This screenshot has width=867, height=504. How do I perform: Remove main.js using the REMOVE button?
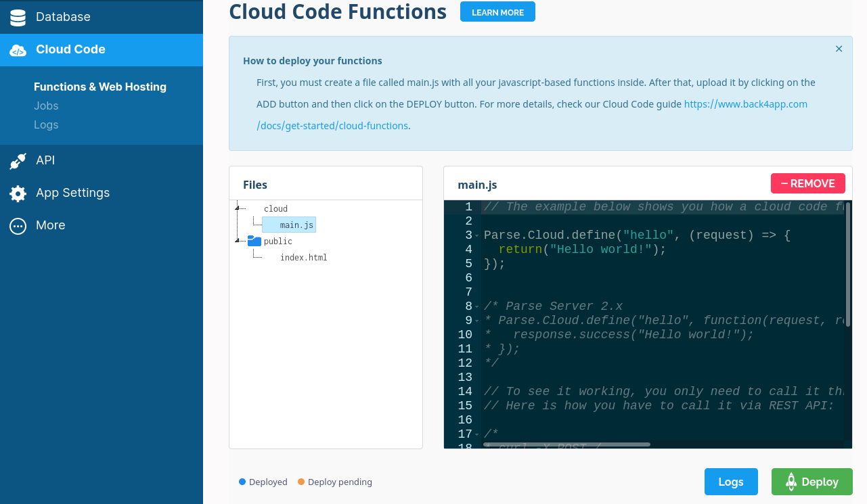[x=807, y=183]
